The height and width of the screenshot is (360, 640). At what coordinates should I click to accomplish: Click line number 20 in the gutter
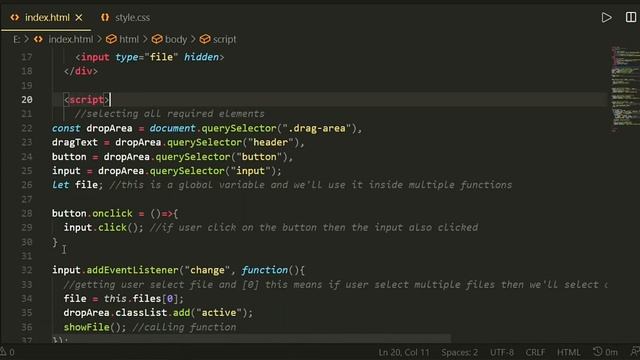[x=27, y=100]
